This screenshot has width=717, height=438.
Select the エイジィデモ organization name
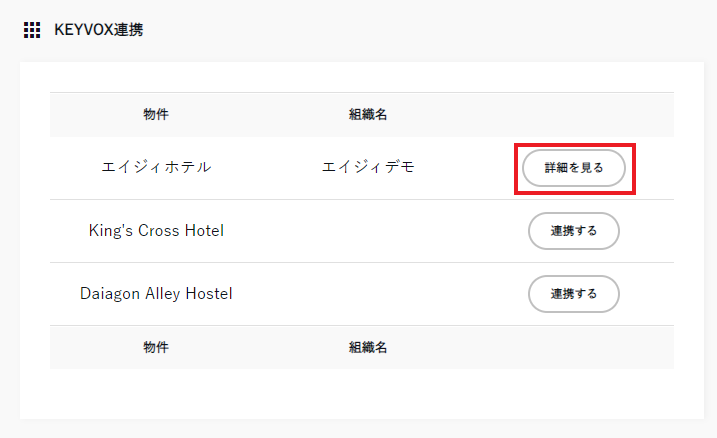[368, 168]
